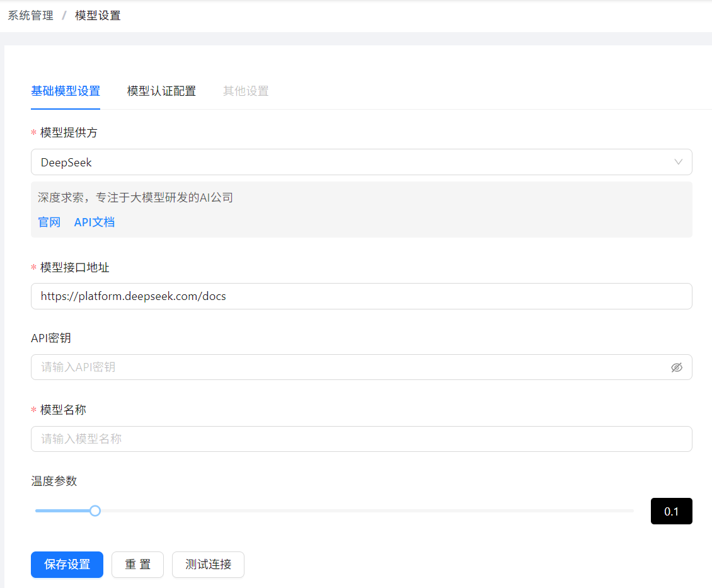Click the temperature slider handle
712x588 pixels.
(x=95, y=510)
